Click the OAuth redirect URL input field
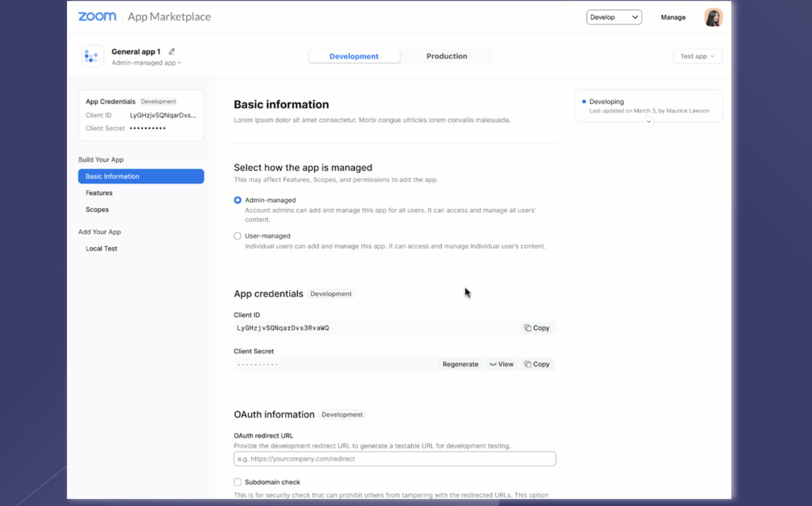 [395, 458]
